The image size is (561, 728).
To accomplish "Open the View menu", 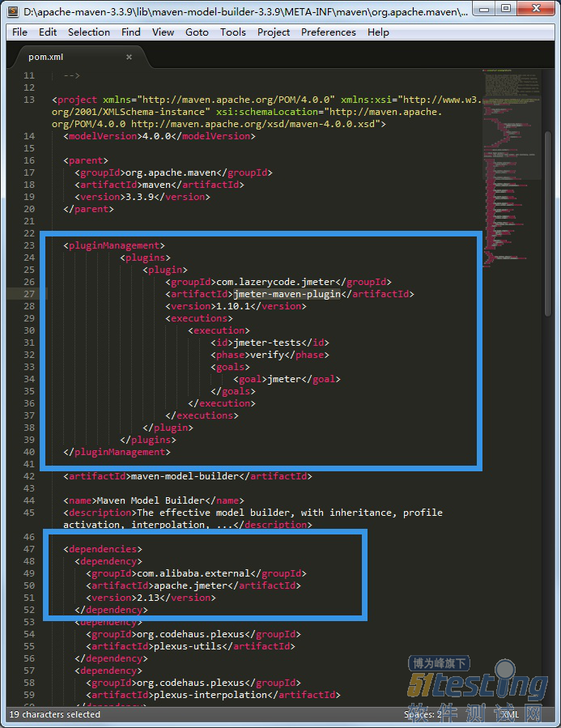I will pyautogui.click(x=163, y=32).
